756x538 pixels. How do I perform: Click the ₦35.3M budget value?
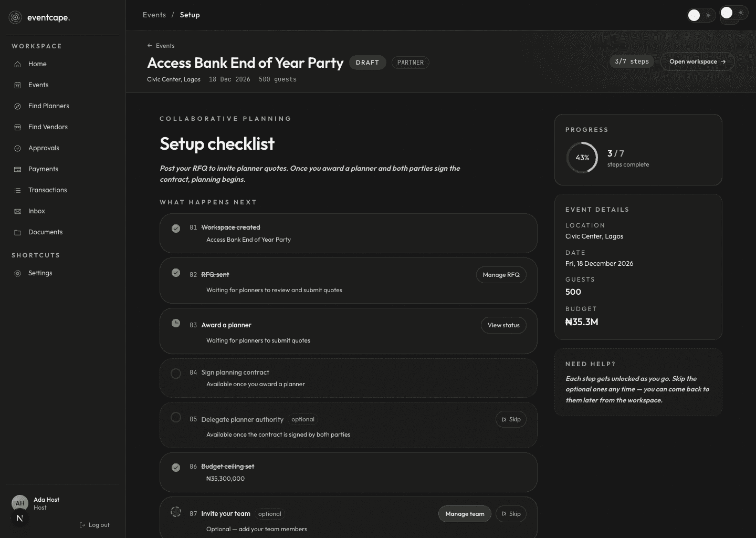coord(582,322)
